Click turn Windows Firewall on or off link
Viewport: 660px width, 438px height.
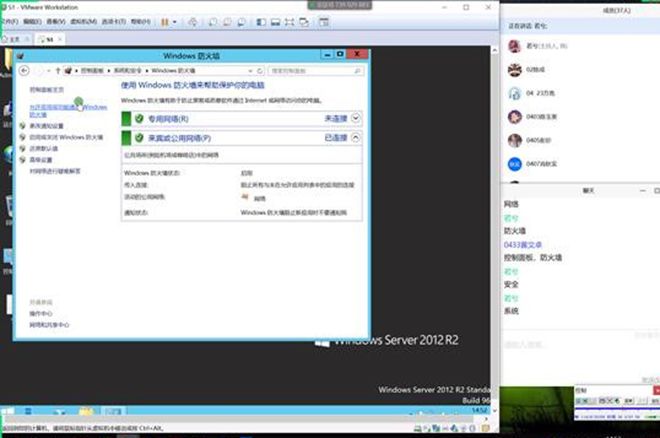(66, 137)
